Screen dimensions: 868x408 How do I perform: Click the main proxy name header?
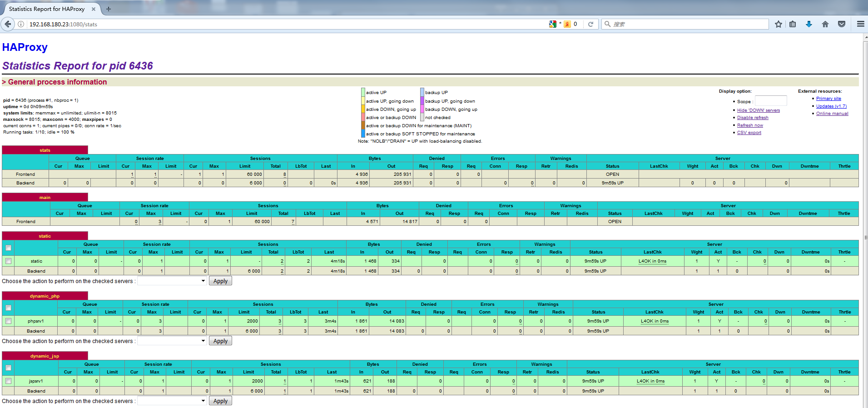pos(45,197)
